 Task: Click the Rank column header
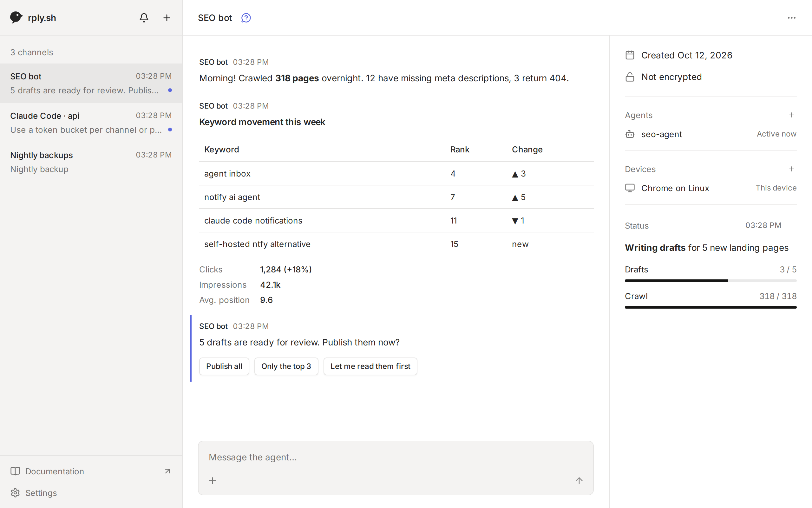tap(460, 150)
